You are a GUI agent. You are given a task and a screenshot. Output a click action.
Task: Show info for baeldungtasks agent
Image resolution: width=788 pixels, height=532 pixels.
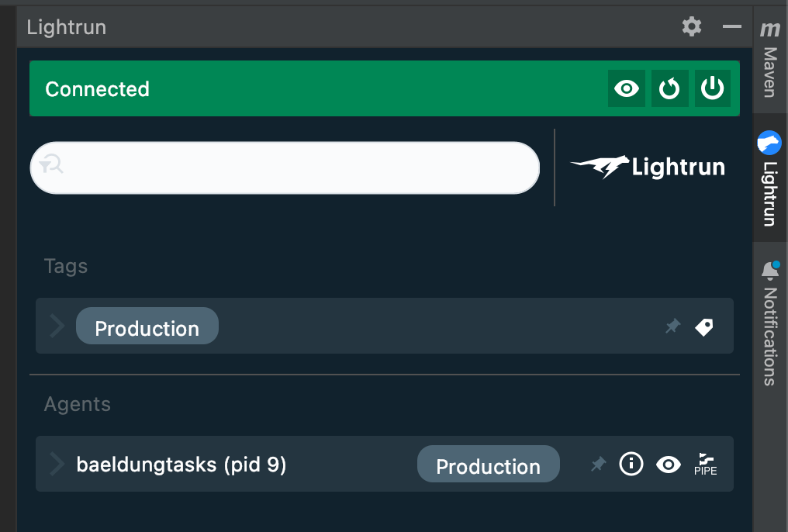[631, 464]
